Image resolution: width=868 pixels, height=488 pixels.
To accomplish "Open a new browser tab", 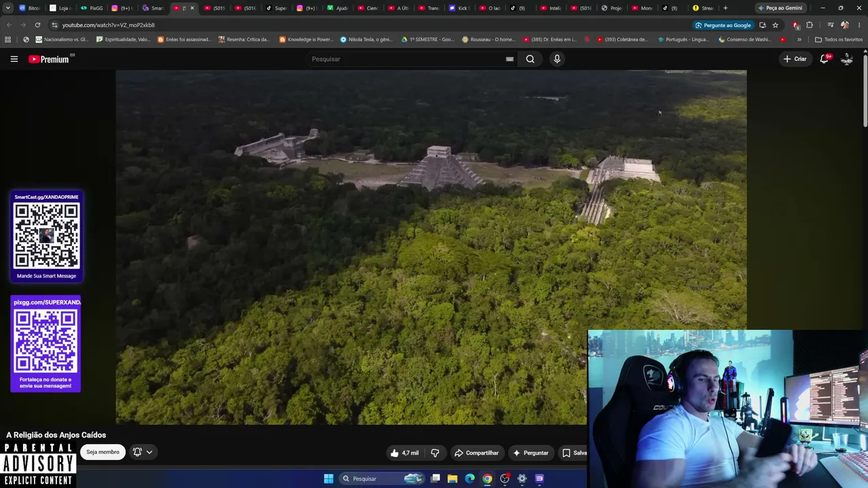I will (x=726, y=8).
